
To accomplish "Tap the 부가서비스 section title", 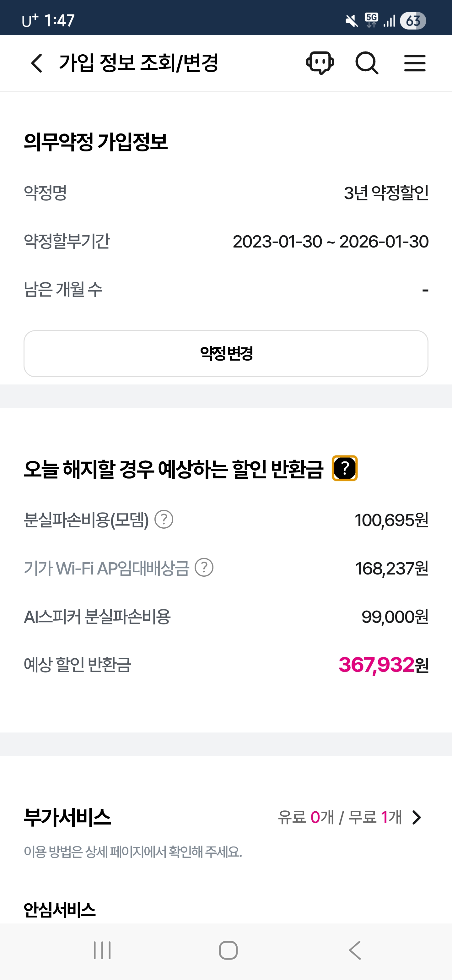I will pos(67,817).
